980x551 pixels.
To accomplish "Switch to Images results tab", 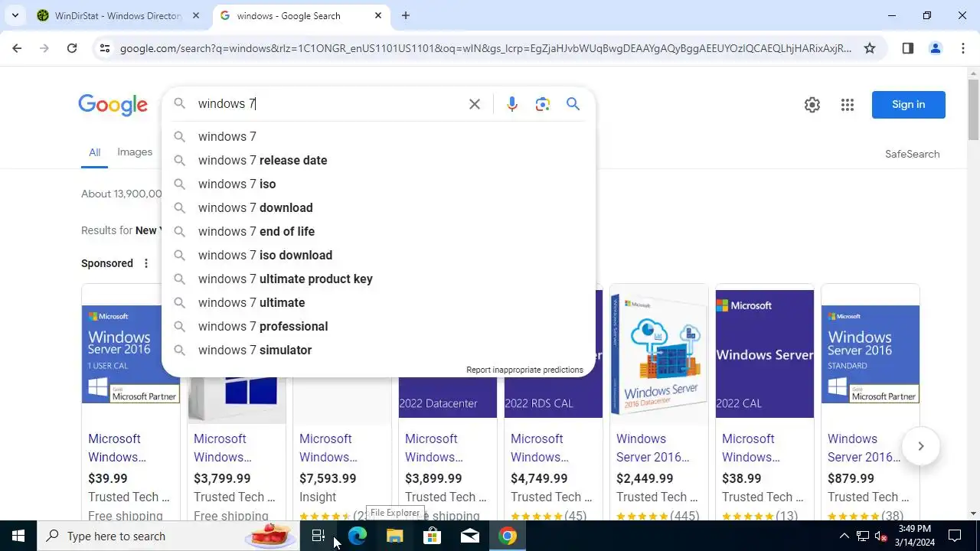I will (x=135, y=152).
